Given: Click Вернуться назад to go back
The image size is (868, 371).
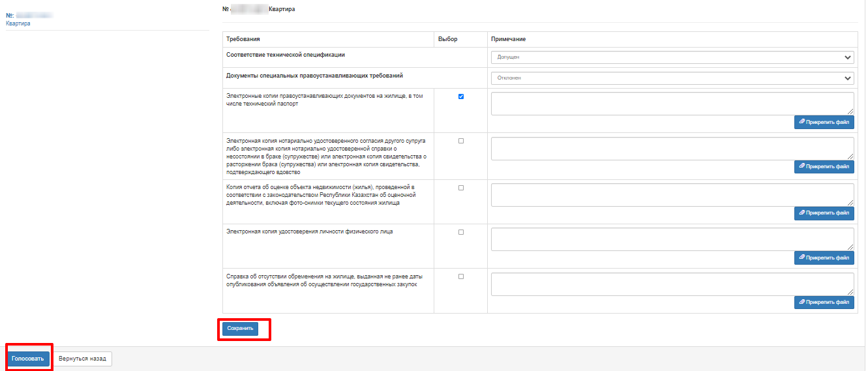Looking at the screenshot, I should coord(83,359).
